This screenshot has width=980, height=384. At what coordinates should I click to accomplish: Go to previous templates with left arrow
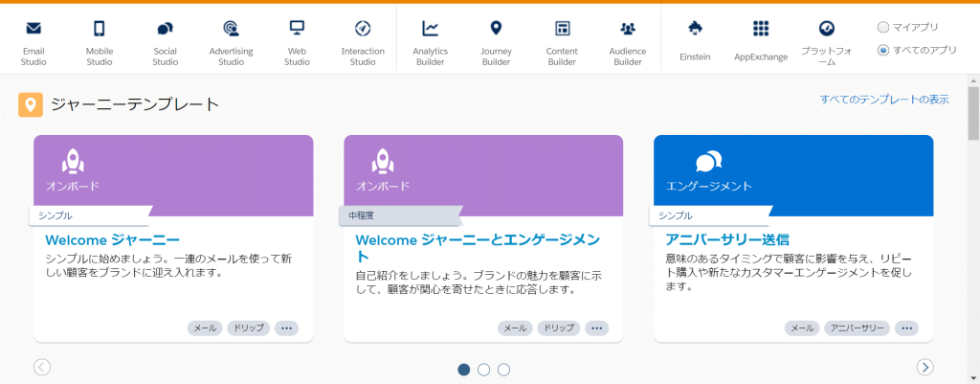click(42, 367)
